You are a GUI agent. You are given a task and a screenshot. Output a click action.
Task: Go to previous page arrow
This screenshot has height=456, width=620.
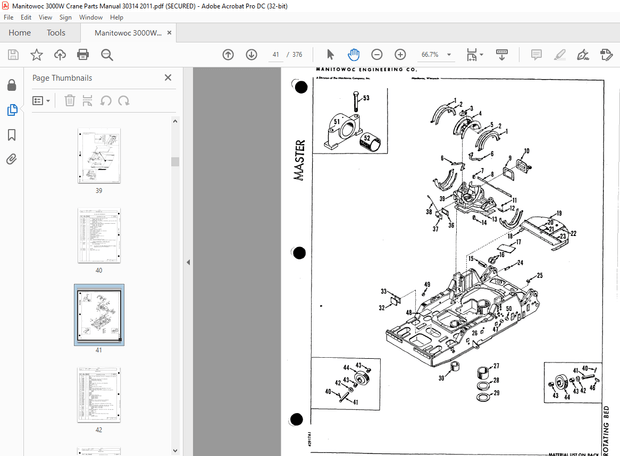pos(228,55)
